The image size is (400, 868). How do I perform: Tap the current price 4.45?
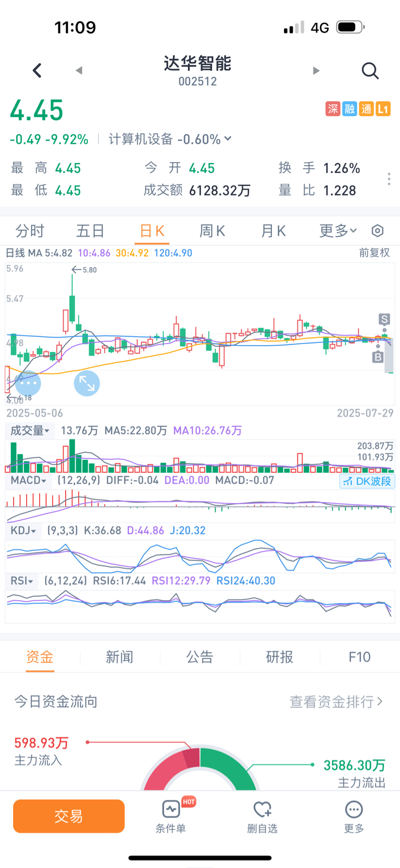[x=37, y=111]
